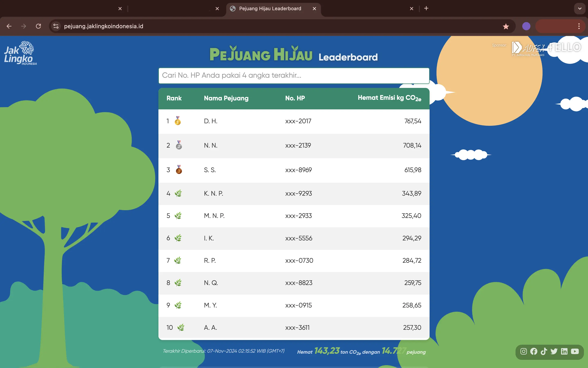Open the TikTok social icon

click(544, 351)
